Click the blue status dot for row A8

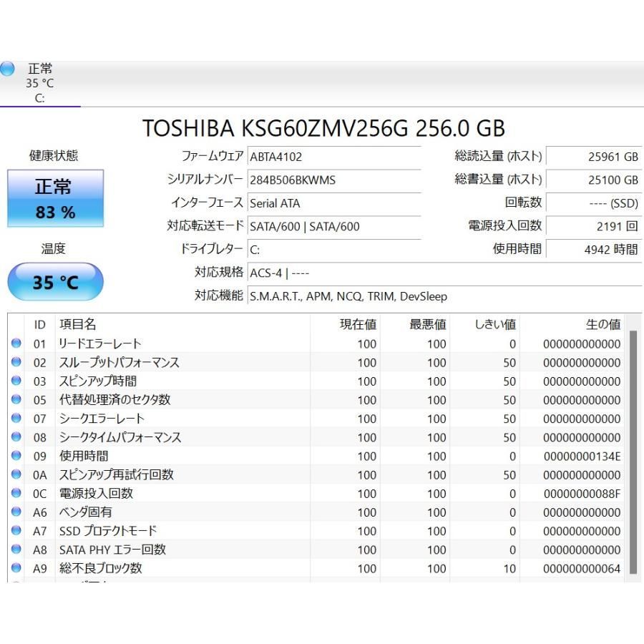[16, 549]
